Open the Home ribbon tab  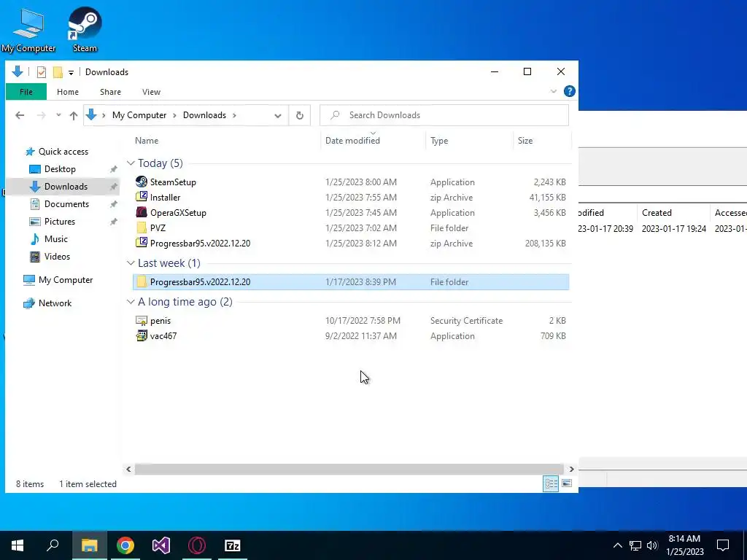68,92
